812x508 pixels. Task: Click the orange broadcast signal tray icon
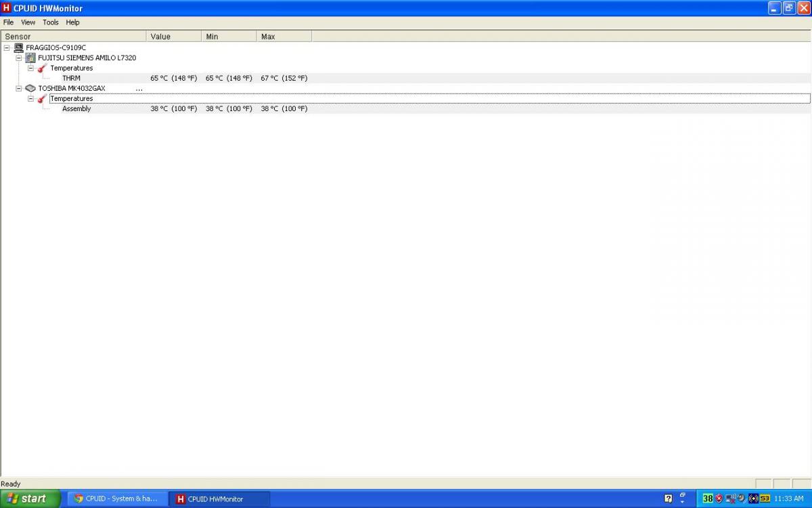point(753,499)
